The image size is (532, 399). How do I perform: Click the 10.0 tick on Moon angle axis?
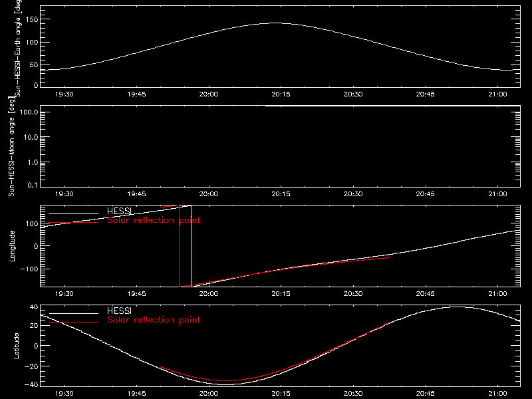coord(31,137)
